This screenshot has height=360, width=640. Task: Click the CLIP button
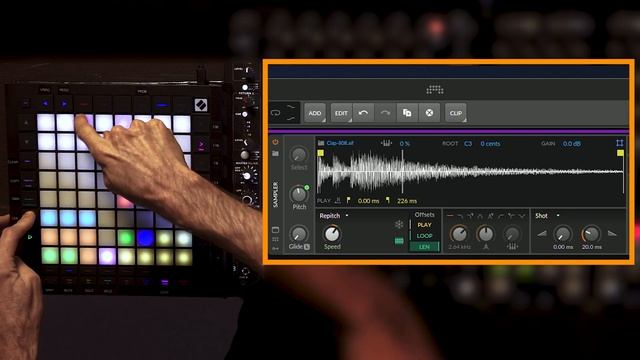tap(456, 113)
